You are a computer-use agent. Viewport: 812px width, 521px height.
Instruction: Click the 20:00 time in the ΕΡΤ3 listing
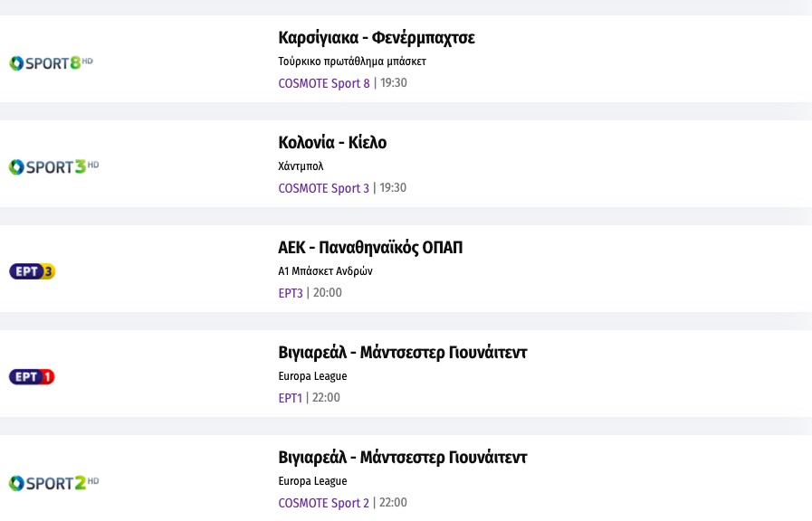(328, 293)
